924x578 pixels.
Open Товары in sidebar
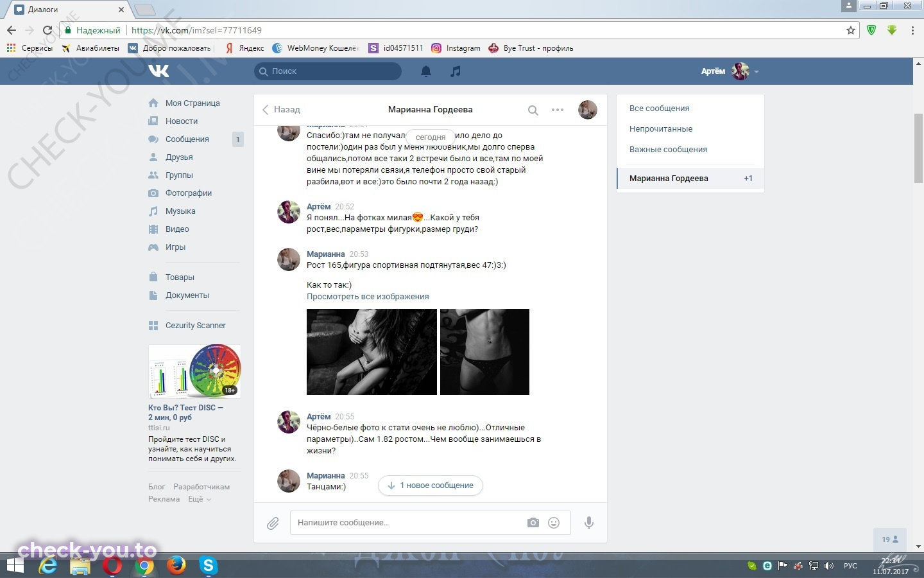[180, 277]
